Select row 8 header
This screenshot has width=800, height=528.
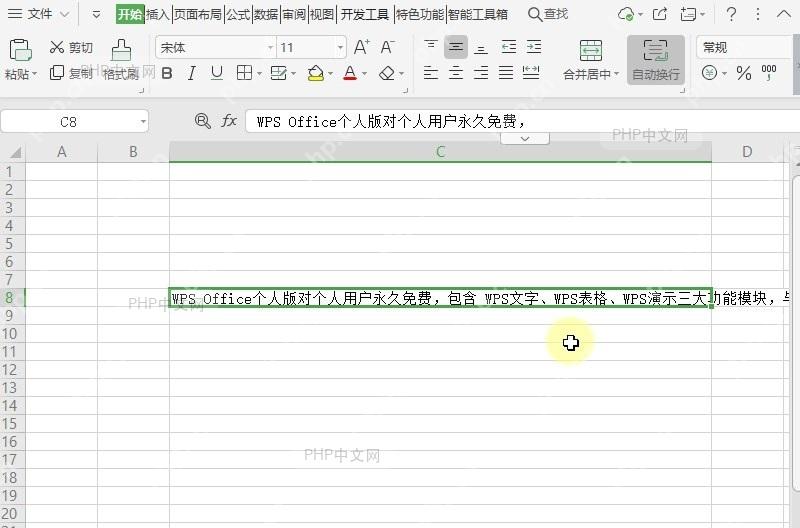12,297
